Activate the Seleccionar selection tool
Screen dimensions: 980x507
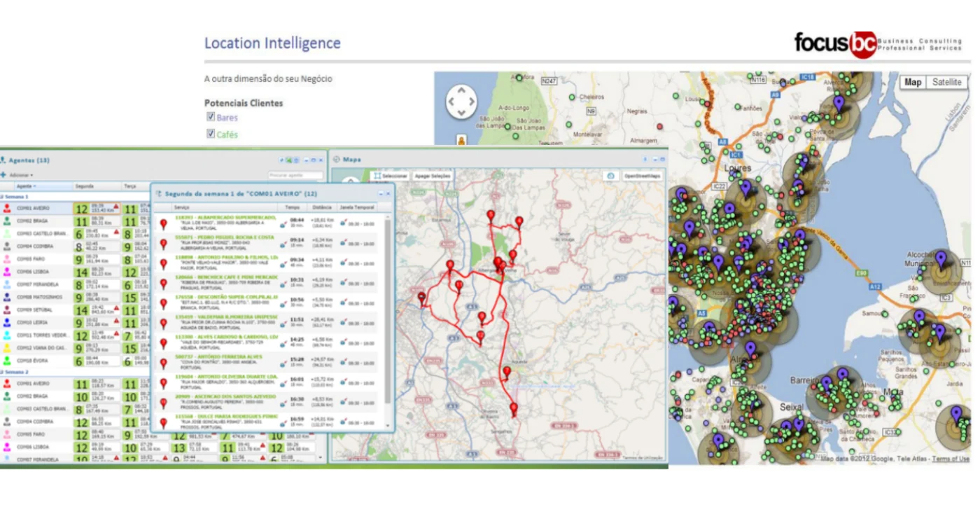pos(391,176)
